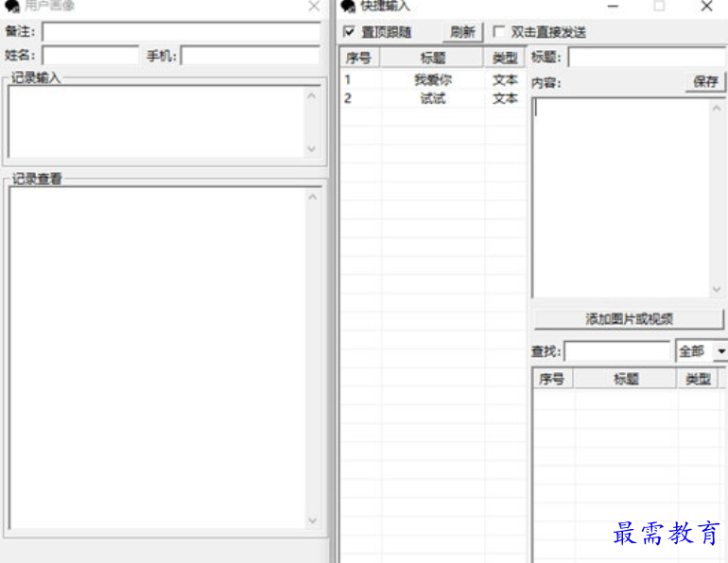The image size is (728, 563).
Task: Focus the 手机 input field
Action: tap(251, 56)
